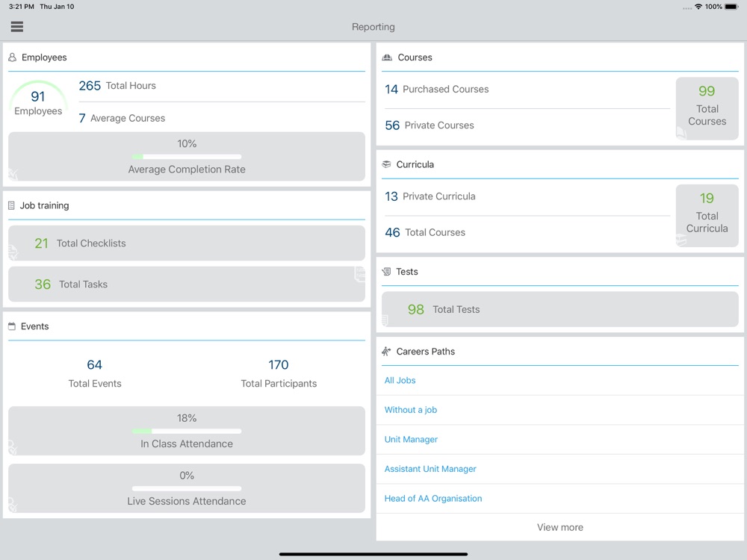The image size is (747, 560).
Task: Open the Assistant Unit Manager link
Action: point(430,469)
